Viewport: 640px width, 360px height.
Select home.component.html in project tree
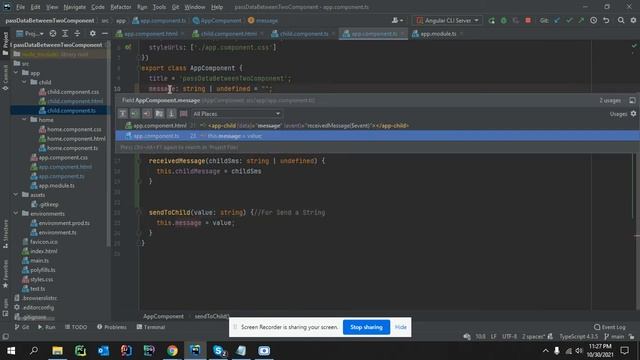(x=72, y=139)
